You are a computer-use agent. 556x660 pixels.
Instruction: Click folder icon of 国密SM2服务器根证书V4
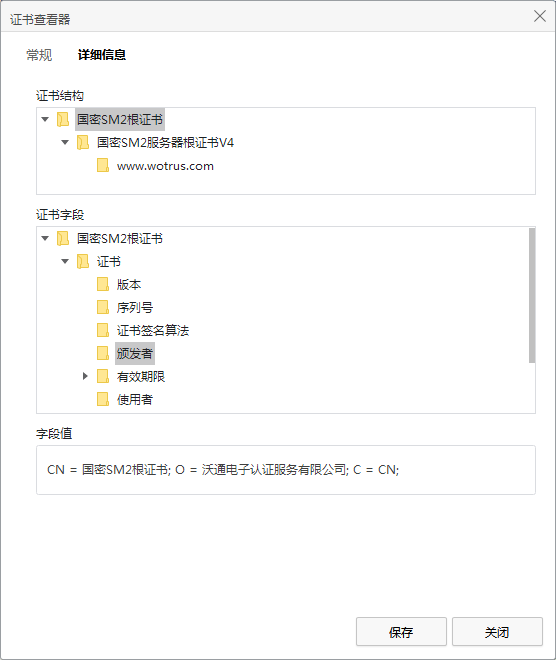(83, 143)
